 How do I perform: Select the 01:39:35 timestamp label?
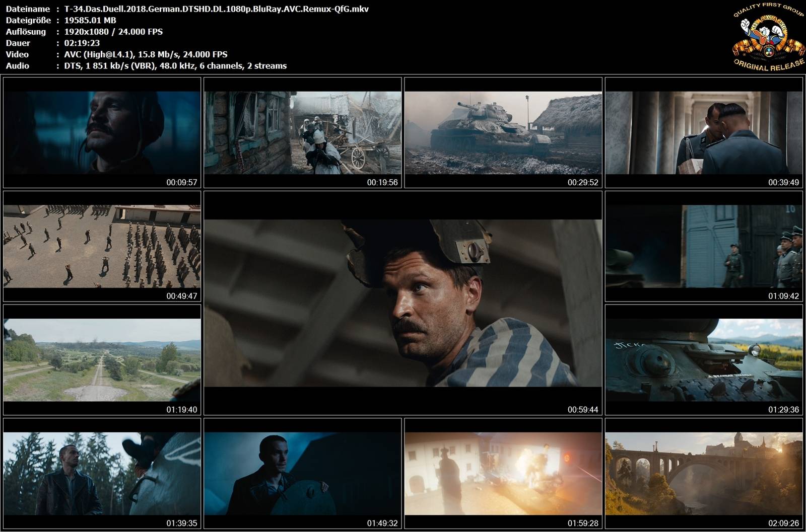point(182,523)
